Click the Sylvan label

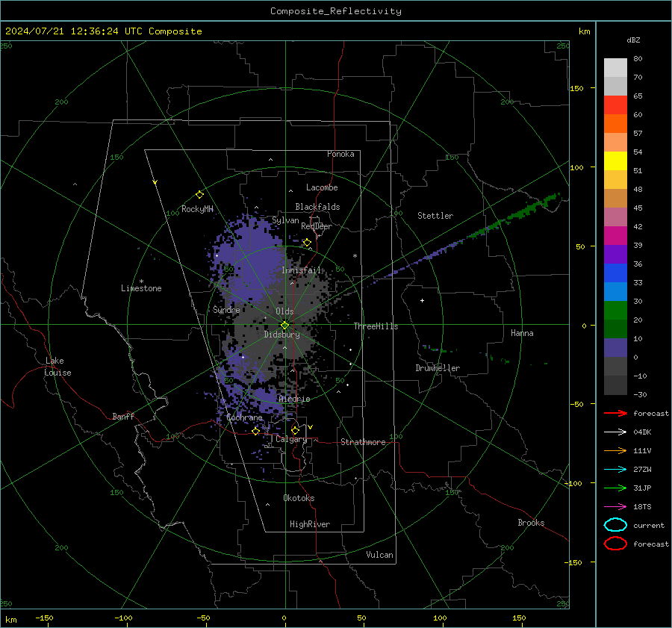click(285, 220)
